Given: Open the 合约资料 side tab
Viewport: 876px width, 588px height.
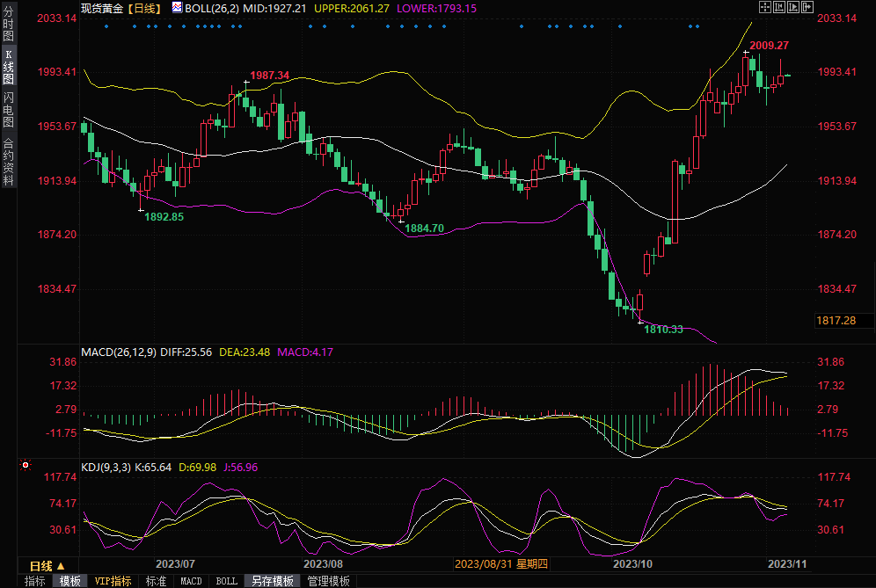Looking at the screenshot, I should click(x=8, y=162).
